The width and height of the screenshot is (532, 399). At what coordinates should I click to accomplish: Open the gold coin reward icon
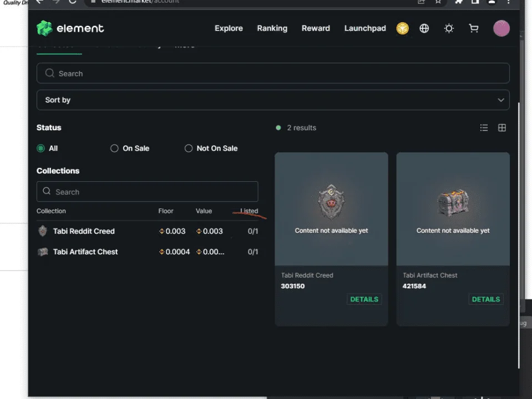coord(402,28)
